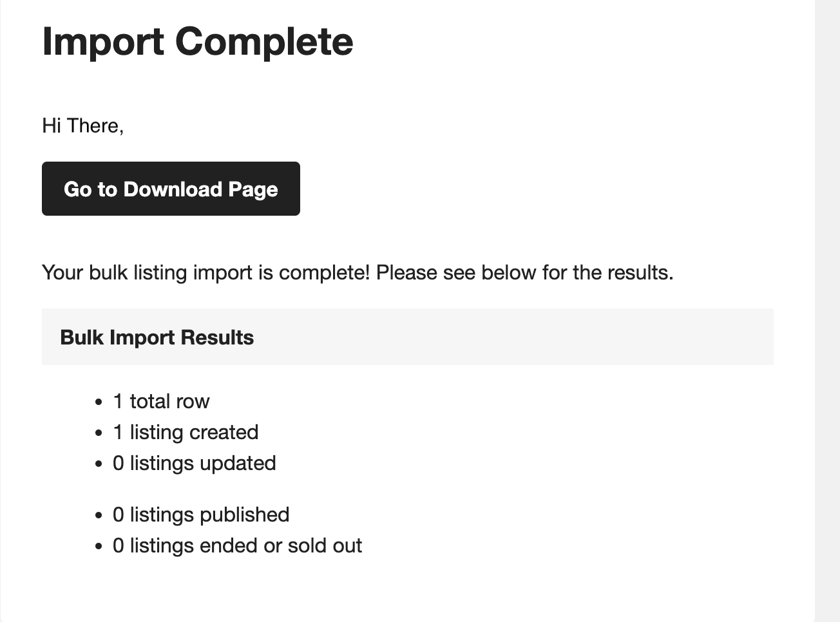Click the bullet point beside "1 total row"

pos(99,402)
